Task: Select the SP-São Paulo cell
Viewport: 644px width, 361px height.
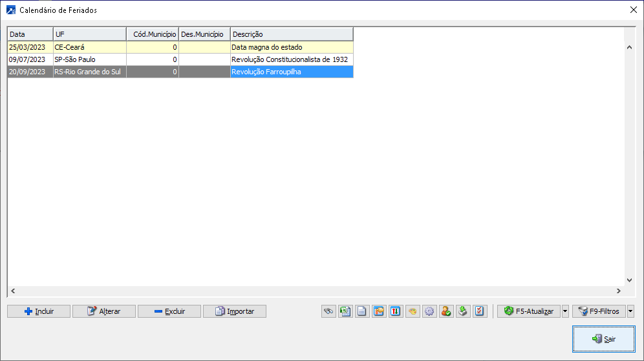Action: tap(90, 59)
